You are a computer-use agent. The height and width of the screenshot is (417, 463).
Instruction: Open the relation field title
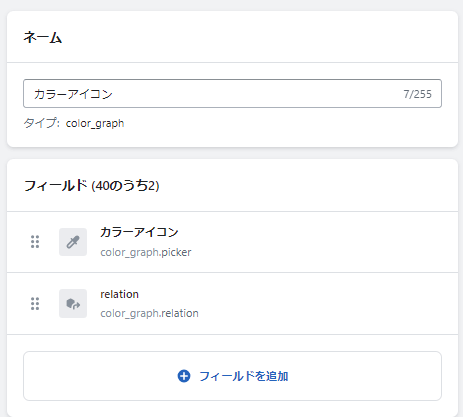pos(119,294)
